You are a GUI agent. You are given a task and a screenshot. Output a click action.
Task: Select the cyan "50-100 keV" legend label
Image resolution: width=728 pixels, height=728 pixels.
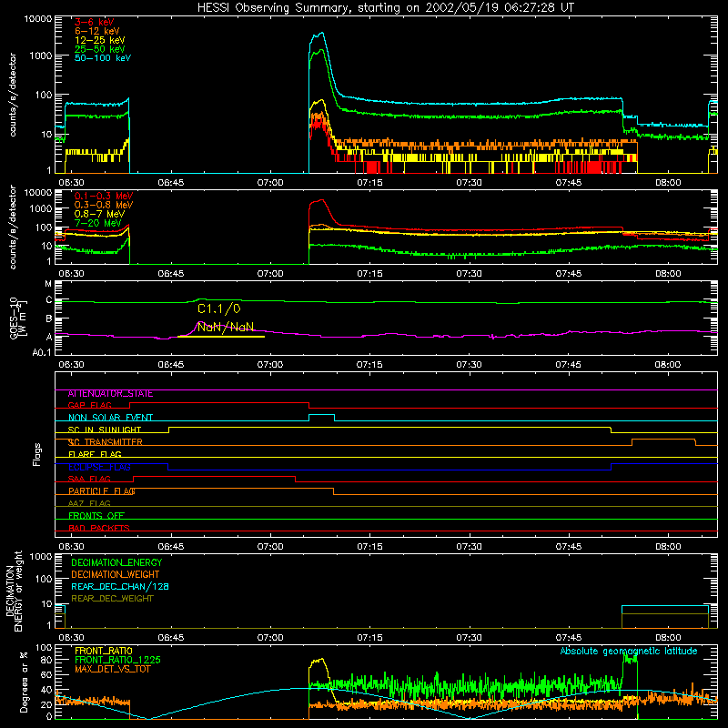(103, 58)
